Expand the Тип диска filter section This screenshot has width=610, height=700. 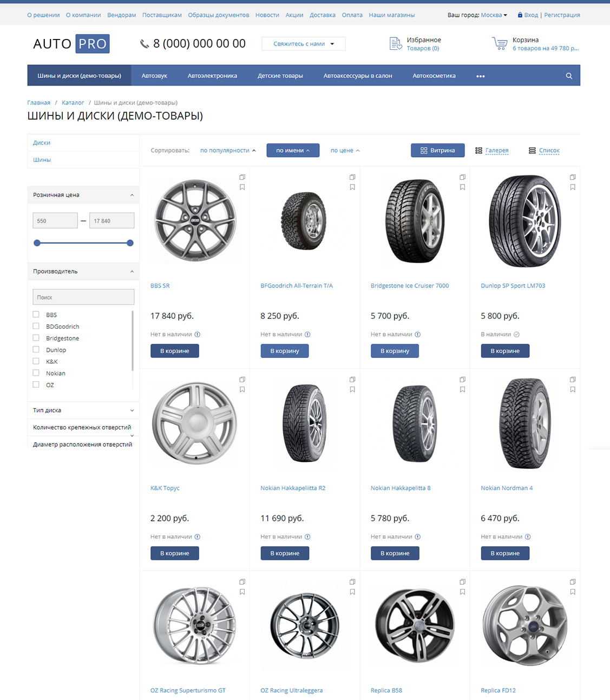tap(83, 410)
